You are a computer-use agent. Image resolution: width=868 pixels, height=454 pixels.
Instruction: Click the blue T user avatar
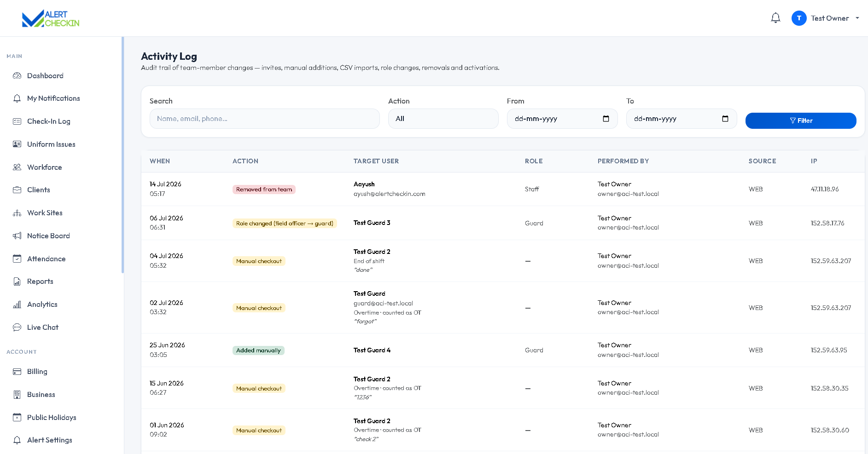tap(799, 18)
